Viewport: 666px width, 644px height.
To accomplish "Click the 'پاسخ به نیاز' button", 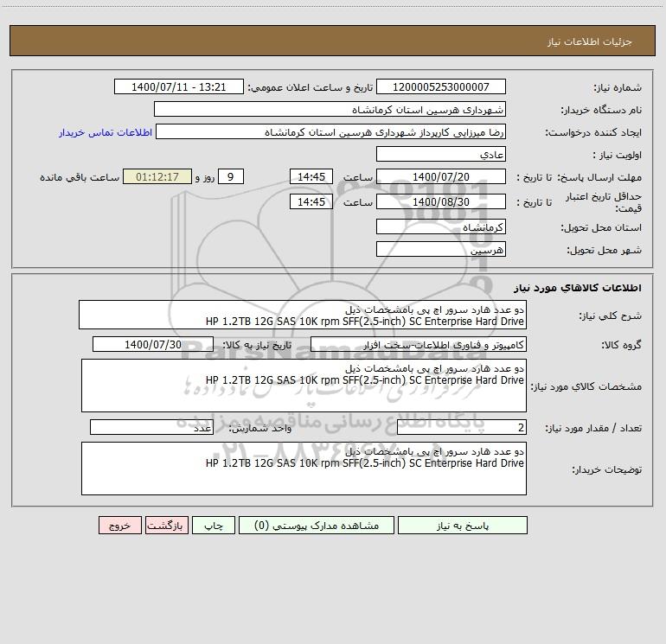I will 462,526.
